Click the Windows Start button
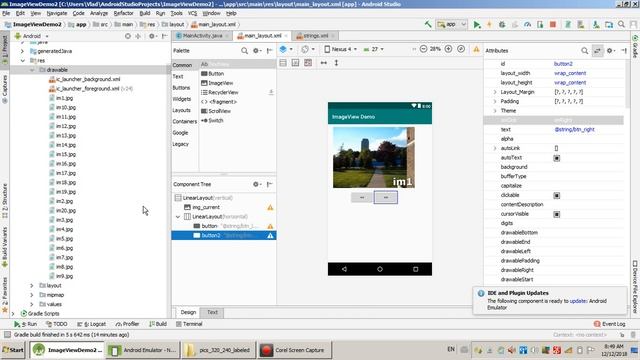Image resolution: width=640 pixels, height=360 pixels. click(13, 350)
